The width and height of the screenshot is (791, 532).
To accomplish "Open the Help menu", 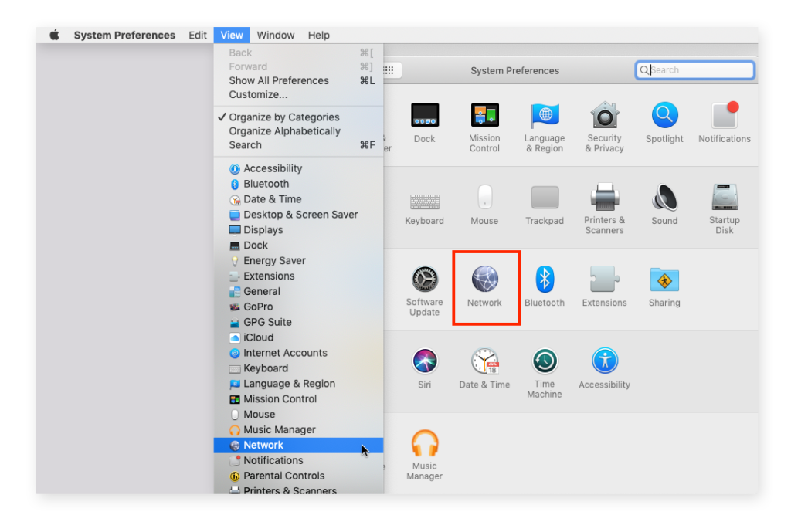I will [x=318, y=35].
